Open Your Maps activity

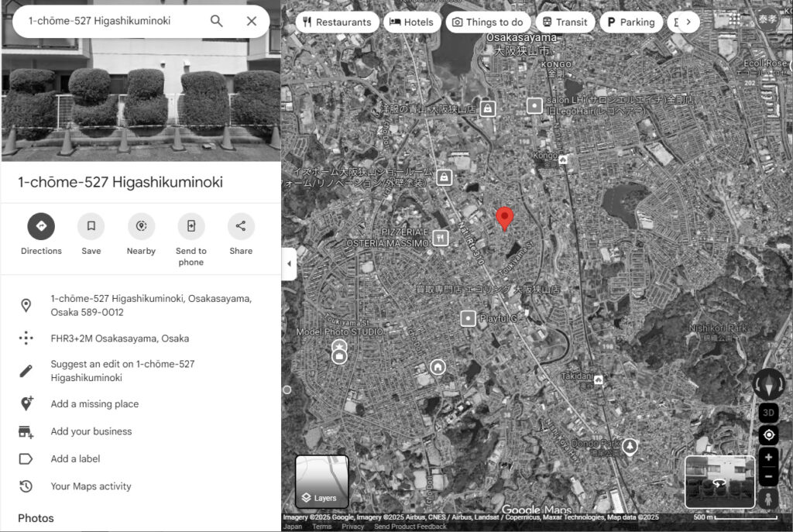91,486
